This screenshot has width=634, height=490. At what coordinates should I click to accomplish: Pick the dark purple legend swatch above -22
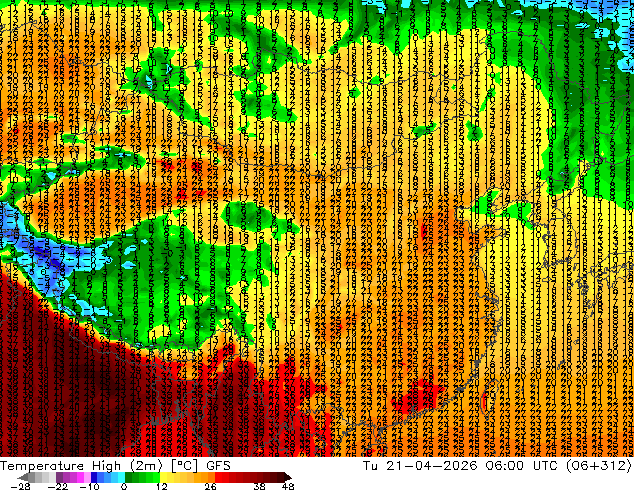click(x=59, y=477)
